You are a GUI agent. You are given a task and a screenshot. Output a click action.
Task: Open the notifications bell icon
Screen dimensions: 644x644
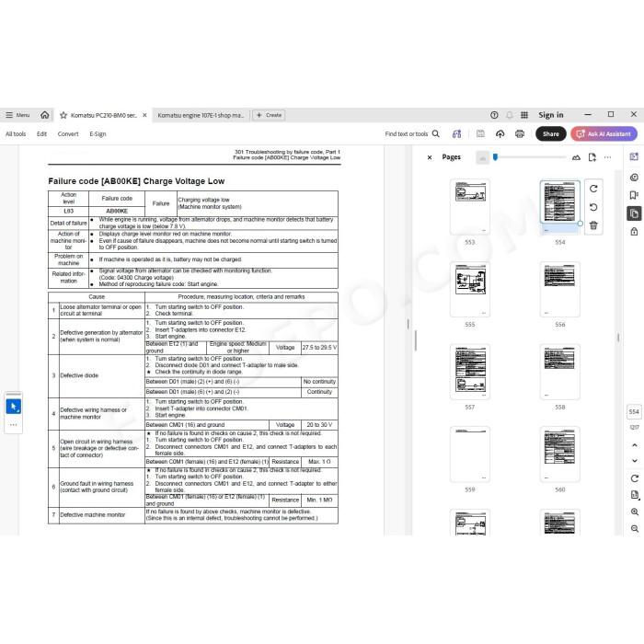510,115
